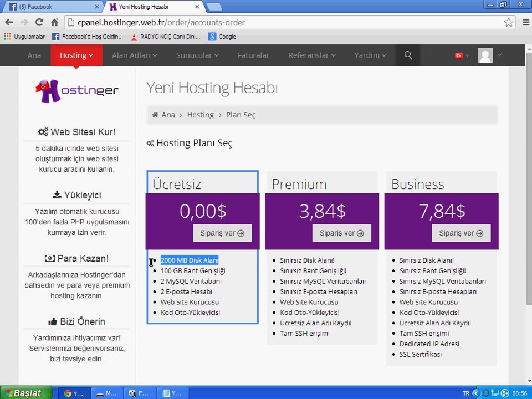
Task: Open the Faturalar menu item
Action: (x=253, y=55)
